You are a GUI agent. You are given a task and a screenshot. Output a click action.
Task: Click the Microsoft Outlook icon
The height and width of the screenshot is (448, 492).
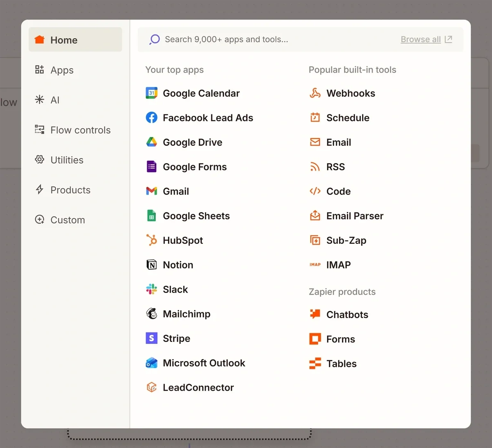(152, 363)
